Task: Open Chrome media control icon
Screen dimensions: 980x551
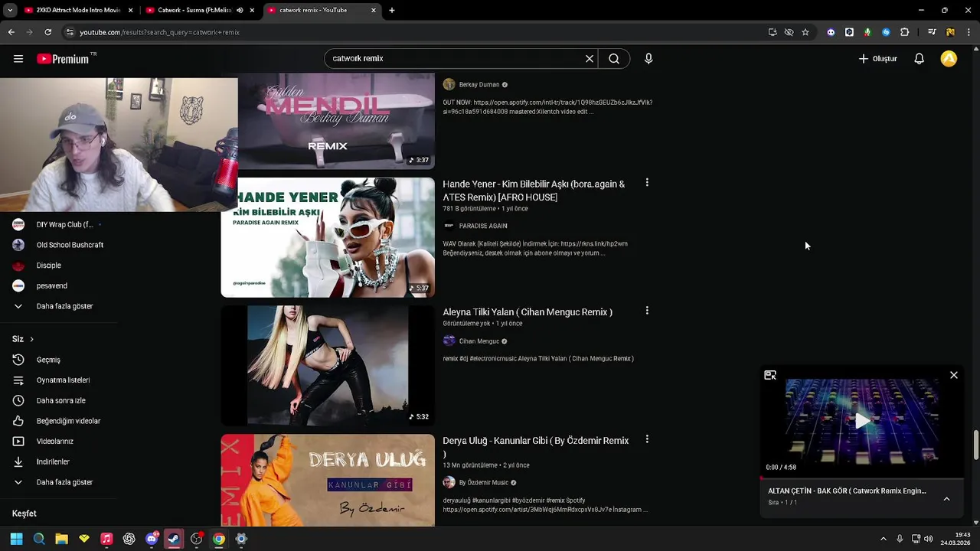Action: click(x=932, y=32)
